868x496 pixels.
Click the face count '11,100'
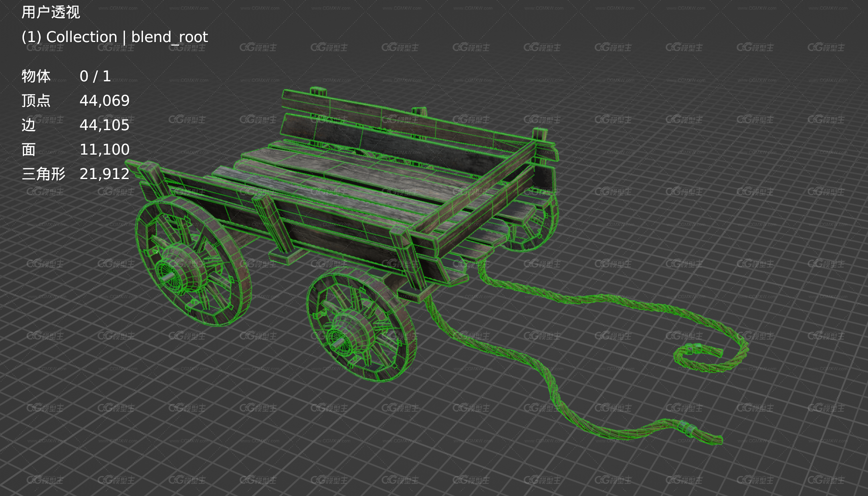tap(105, 149)
